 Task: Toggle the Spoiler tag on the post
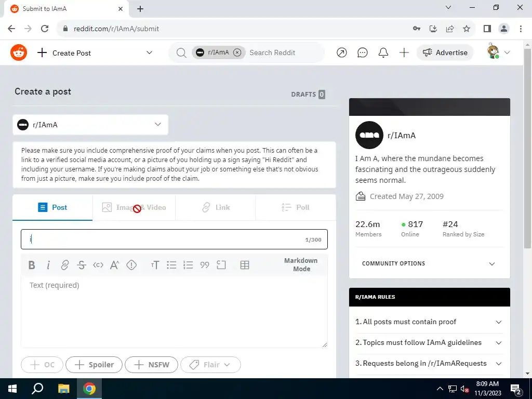tap(94, 365)
